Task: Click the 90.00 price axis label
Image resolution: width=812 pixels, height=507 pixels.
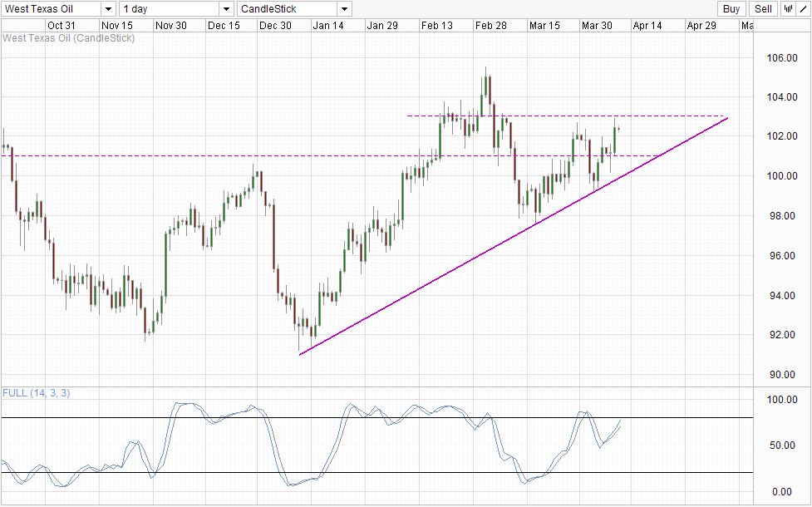Action: pyautogui.click(x=784, y=375)
